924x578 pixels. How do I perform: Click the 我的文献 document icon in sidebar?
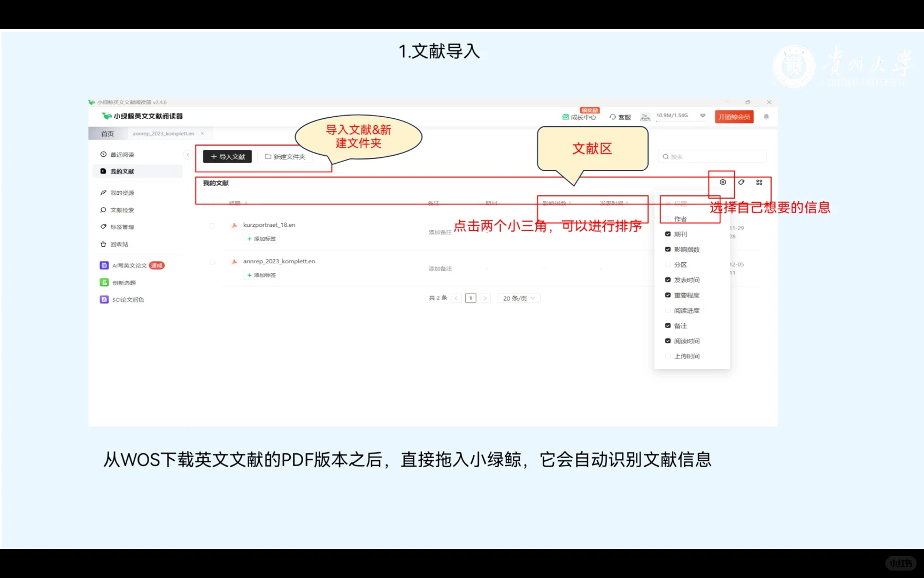pyautogui.click(x=103, y=171)
